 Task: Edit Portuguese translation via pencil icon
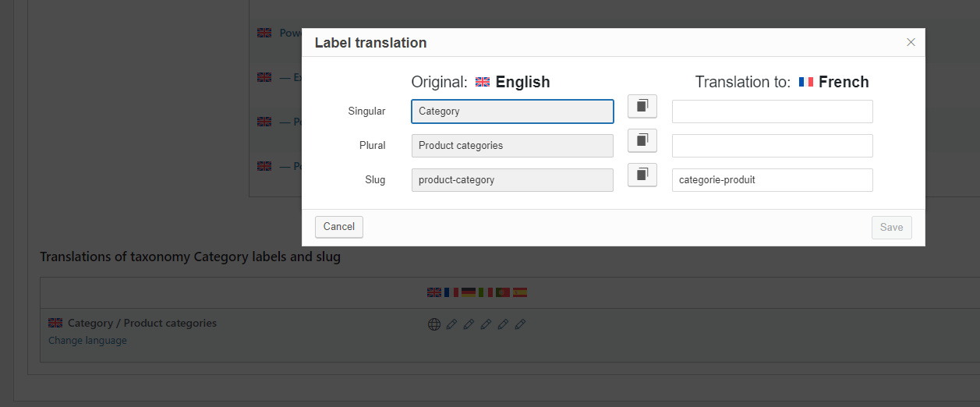[503, 324]
